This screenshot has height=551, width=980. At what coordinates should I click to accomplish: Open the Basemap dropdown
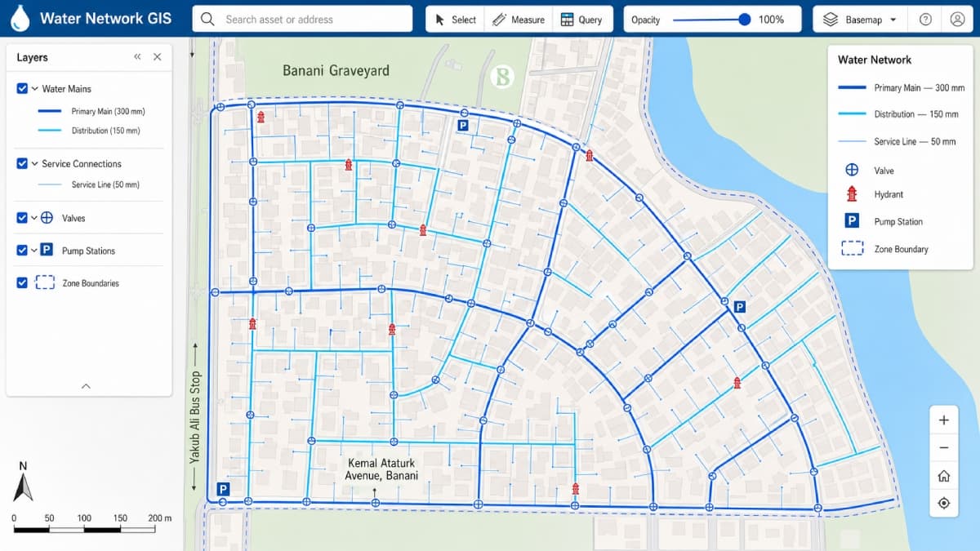862,20
